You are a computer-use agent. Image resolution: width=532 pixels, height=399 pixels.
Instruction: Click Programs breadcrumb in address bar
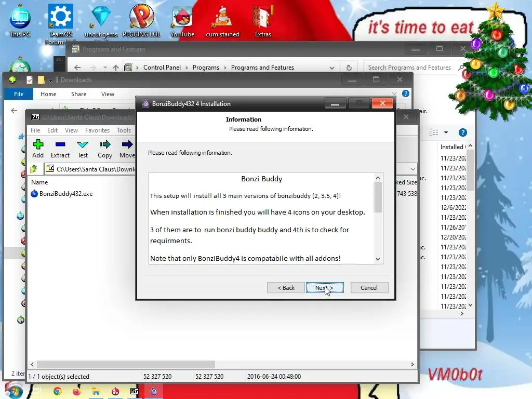point(206,68)
